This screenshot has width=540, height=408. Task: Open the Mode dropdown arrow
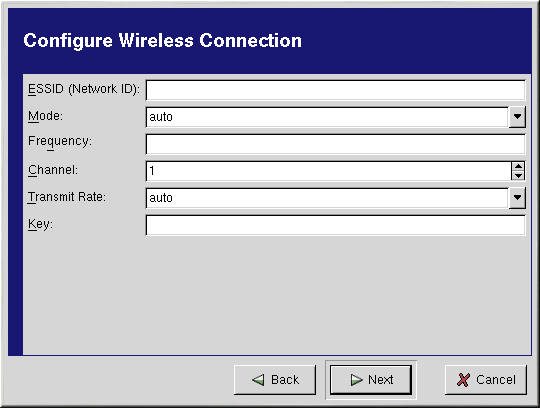517,117
